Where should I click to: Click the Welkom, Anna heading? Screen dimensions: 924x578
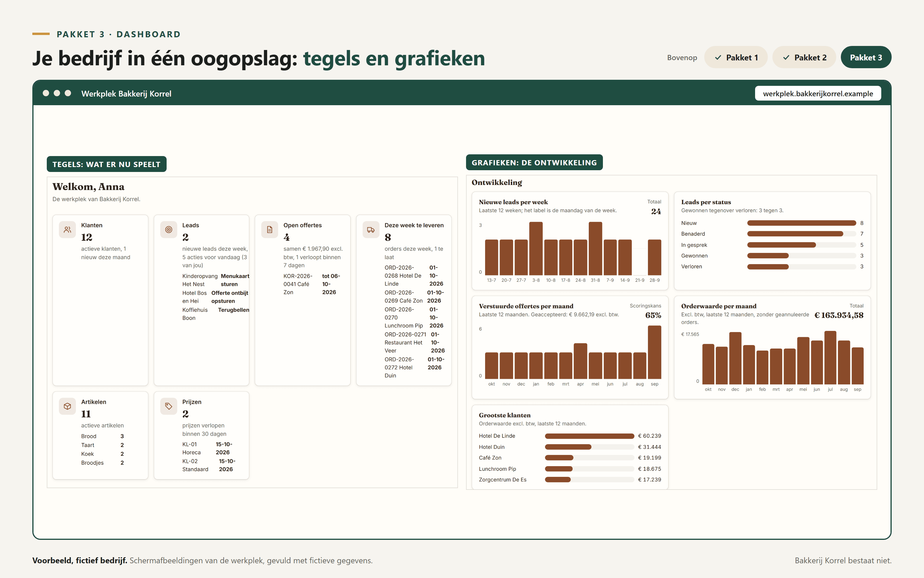tap(88, 187)
